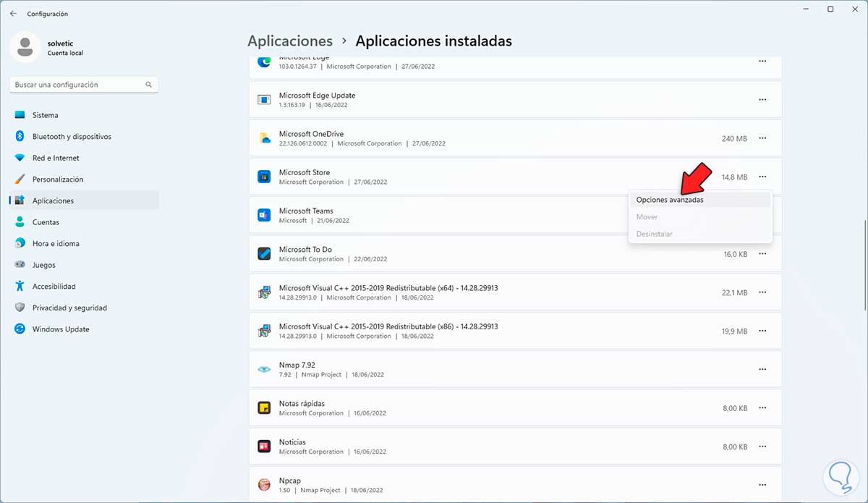Image resolution: width=868 pixels, height=503 pixels.
Task: Click the Noticias app name
Action: 292,442
